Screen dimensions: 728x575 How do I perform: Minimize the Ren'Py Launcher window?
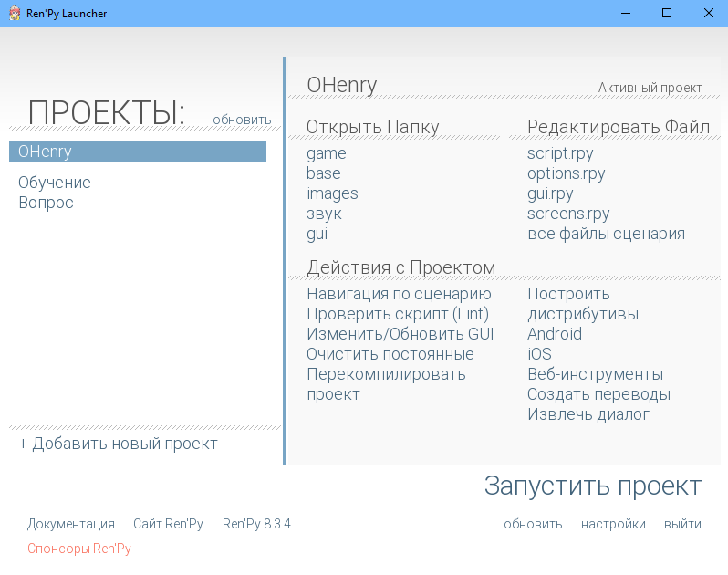[x=626, y=14]
